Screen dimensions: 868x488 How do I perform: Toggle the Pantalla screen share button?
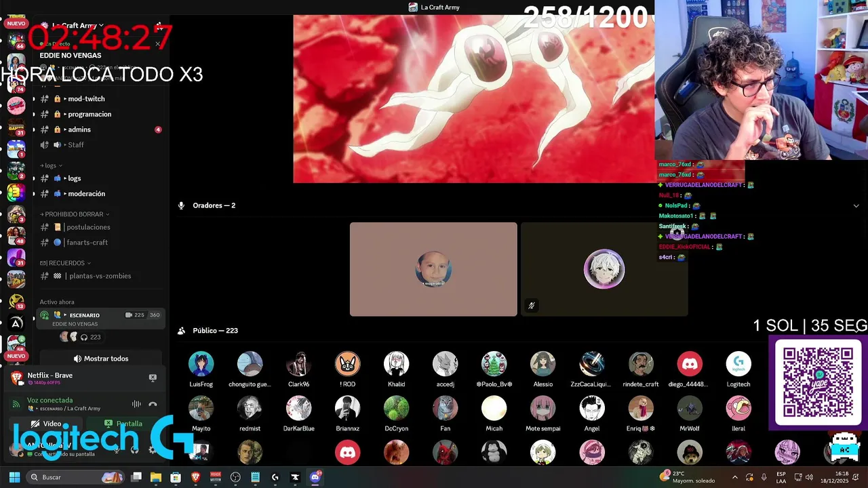[123, 424]
